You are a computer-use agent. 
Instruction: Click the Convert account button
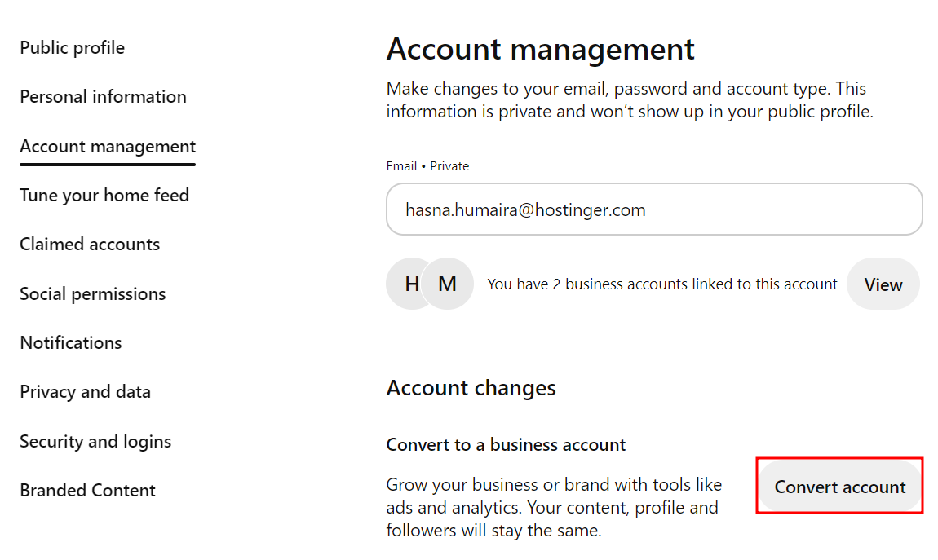pyautogui.click(x=839, y=486)
